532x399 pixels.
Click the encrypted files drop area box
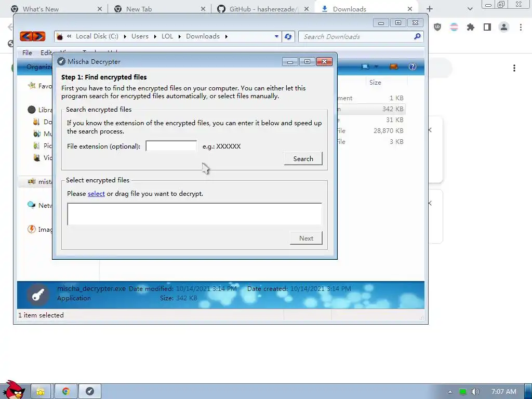tap(194, 214)
